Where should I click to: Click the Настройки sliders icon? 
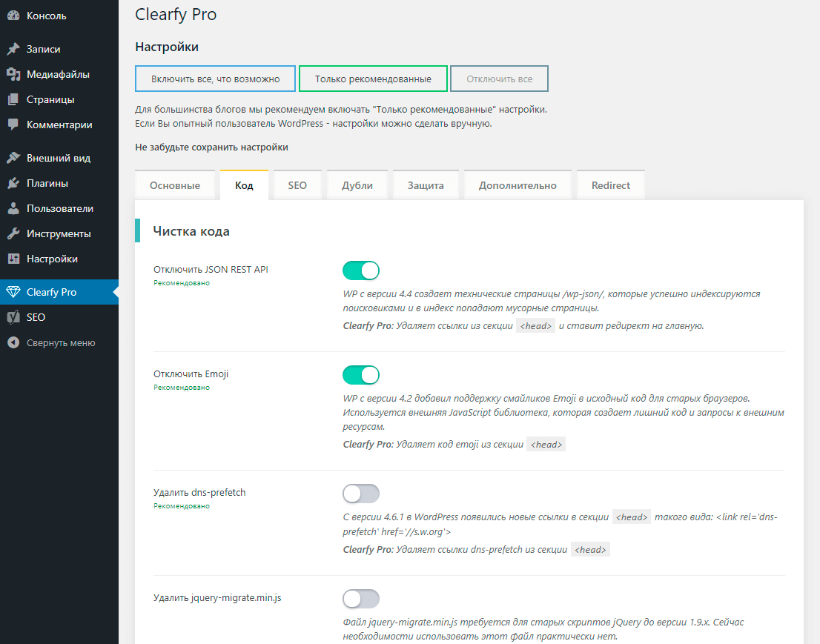click(x=13, y=259)
